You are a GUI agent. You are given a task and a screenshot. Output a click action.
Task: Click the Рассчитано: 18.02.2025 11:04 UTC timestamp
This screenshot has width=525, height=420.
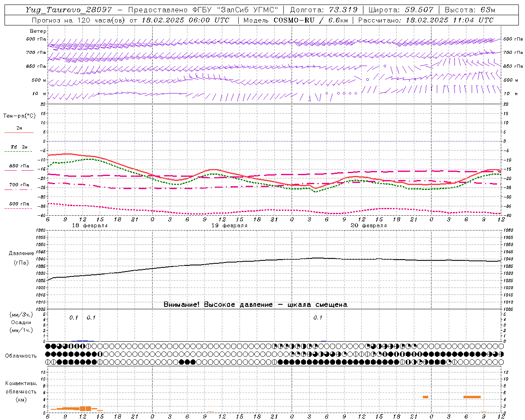point(426,20)
